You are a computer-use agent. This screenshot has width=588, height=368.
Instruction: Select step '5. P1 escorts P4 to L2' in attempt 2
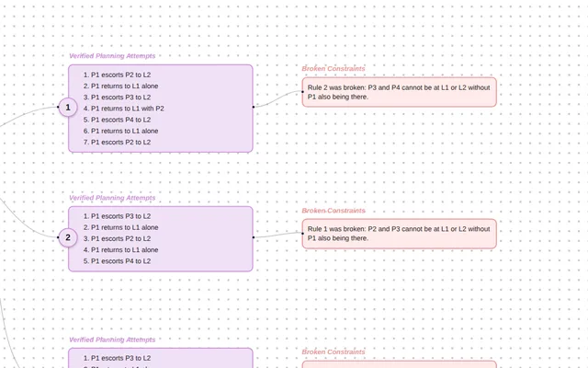(117, 261)
